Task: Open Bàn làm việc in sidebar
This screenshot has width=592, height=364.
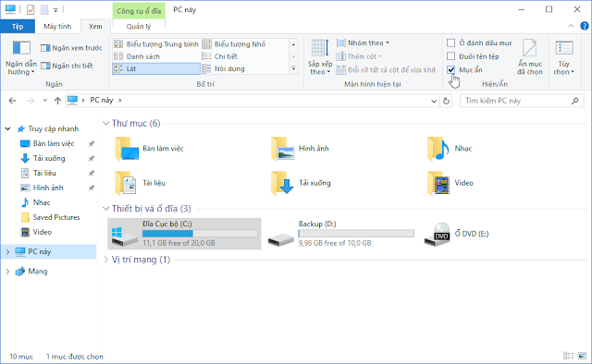Action: 54,144
